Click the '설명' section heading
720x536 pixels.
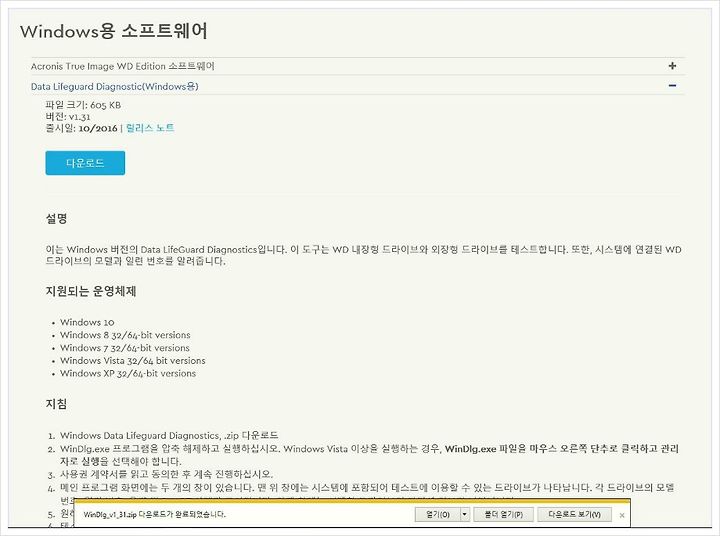[x=56, y=219]
